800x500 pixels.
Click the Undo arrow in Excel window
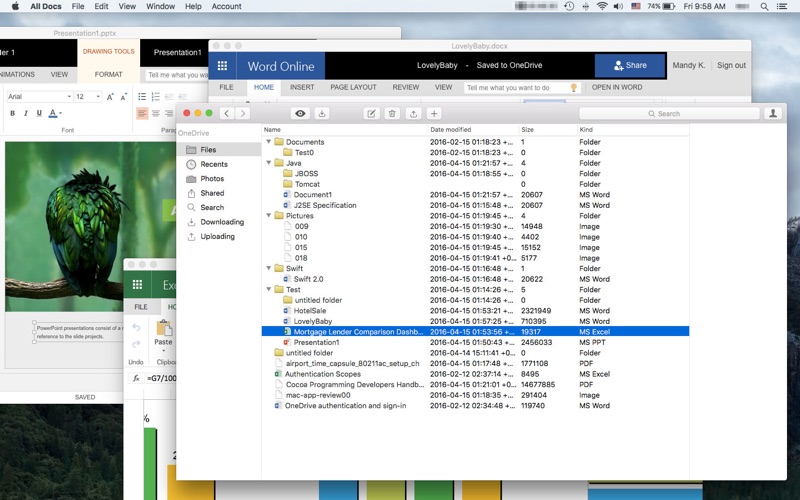[136, 327]
